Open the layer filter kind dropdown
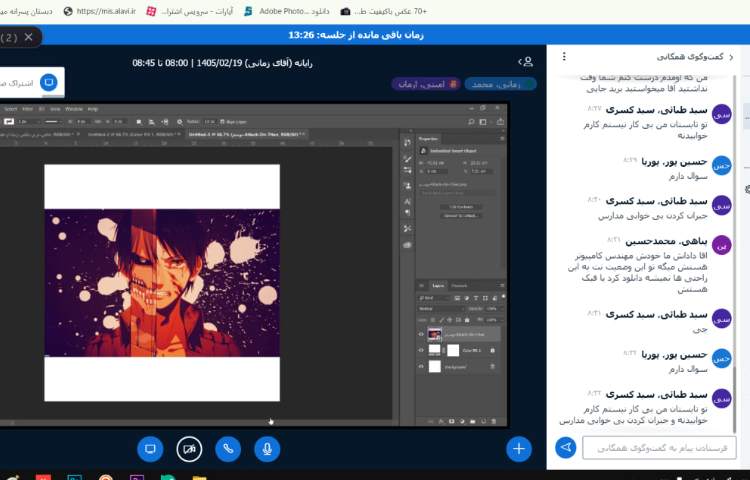This screenshot has width=750, height=480. (x=433, y=298)
